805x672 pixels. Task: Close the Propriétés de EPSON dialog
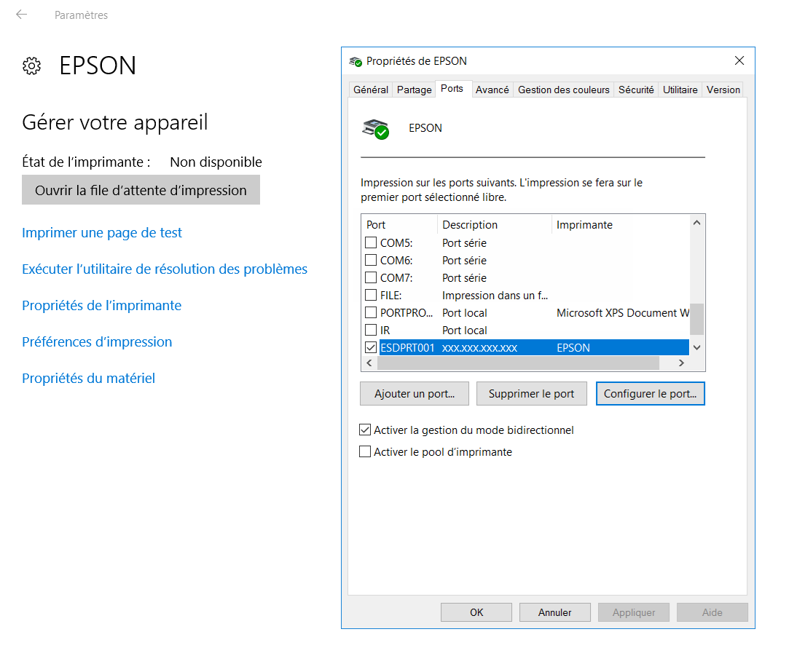[x=739, y=60]
